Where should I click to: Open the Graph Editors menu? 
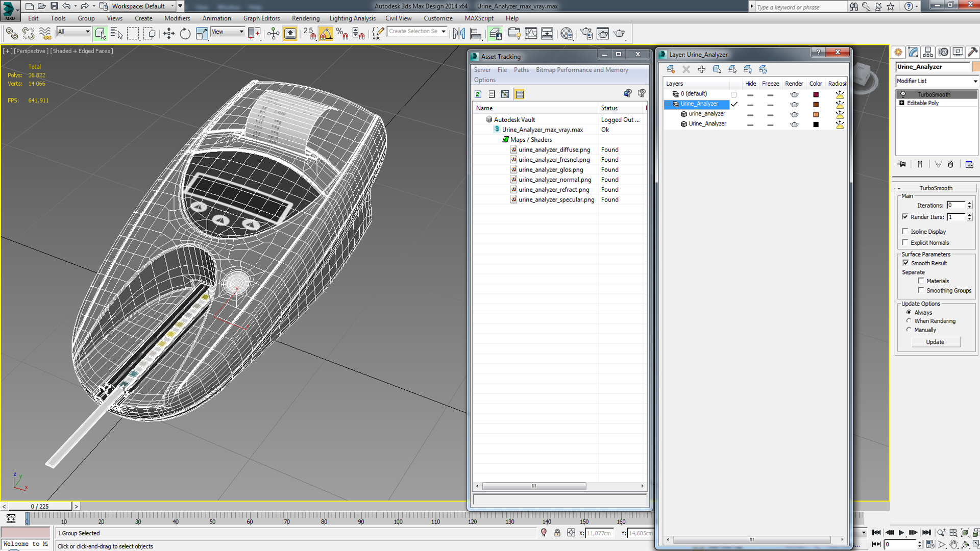click(x=261, y=18)
